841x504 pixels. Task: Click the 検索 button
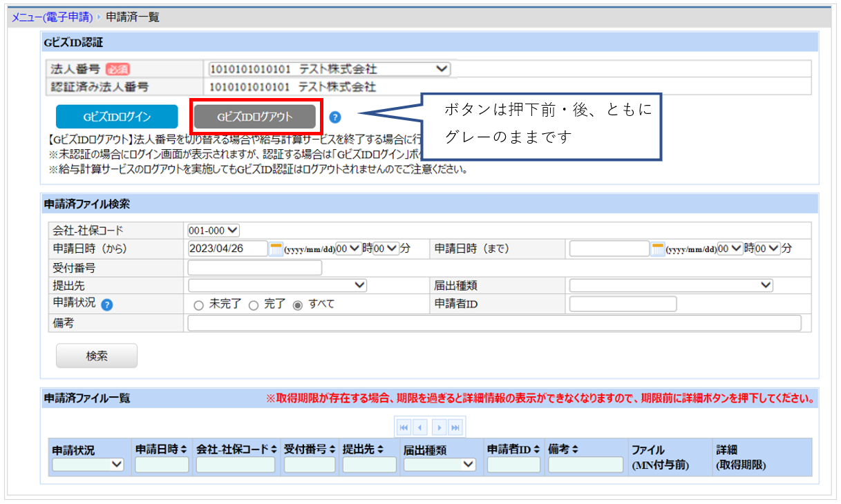click(97, 356)
